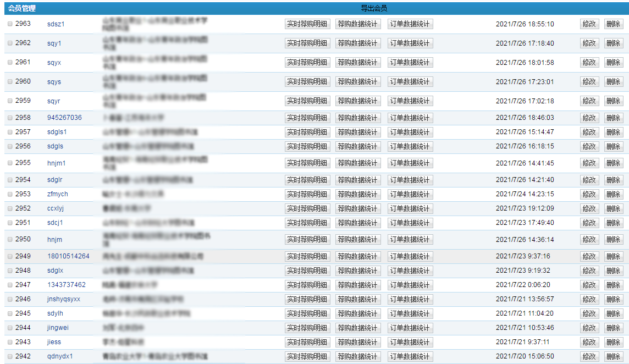The height and width of the screenshot is (364, 629).
Task: View 荐购数据统计 for user sqy1
Action: 357,43
